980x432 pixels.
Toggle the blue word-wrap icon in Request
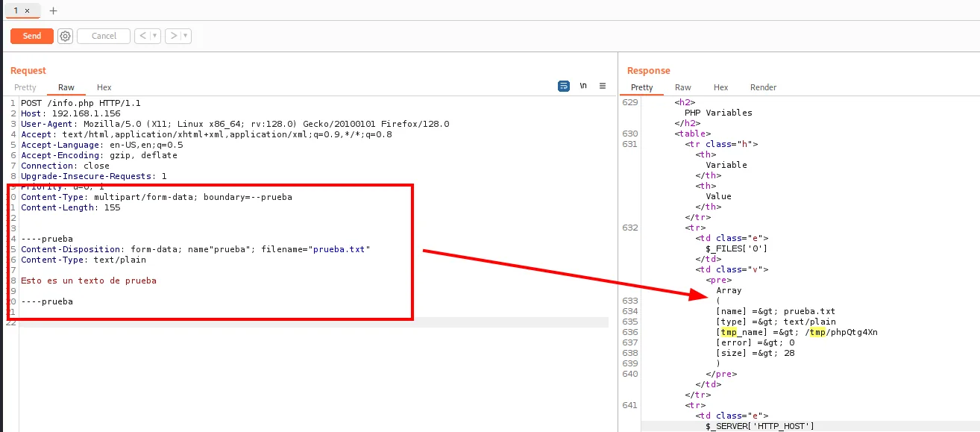[564, 86]
